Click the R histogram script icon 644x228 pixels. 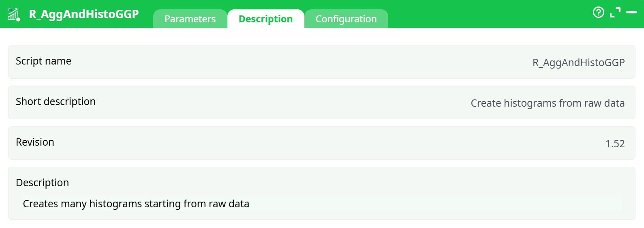[13, 15]
